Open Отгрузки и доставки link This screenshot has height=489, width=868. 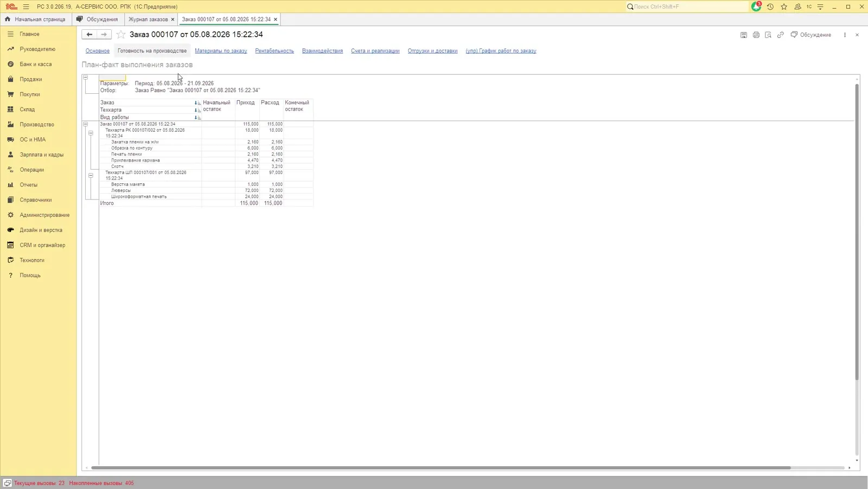coord(432,51)
